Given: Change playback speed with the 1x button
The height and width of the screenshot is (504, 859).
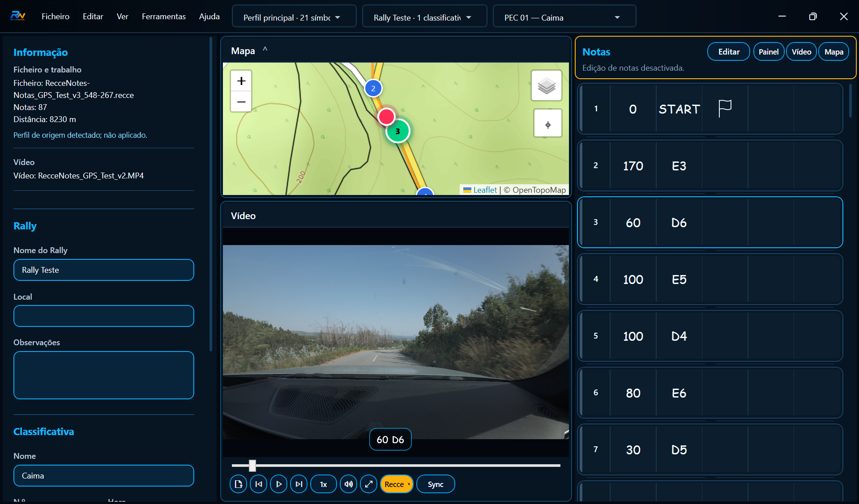Looking at the screenshot, I should (323, 484).
